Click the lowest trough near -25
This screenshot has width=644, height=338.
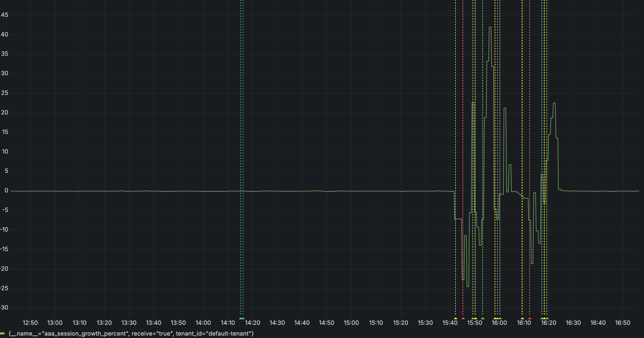pyautogui.click(x=468, y=286)
